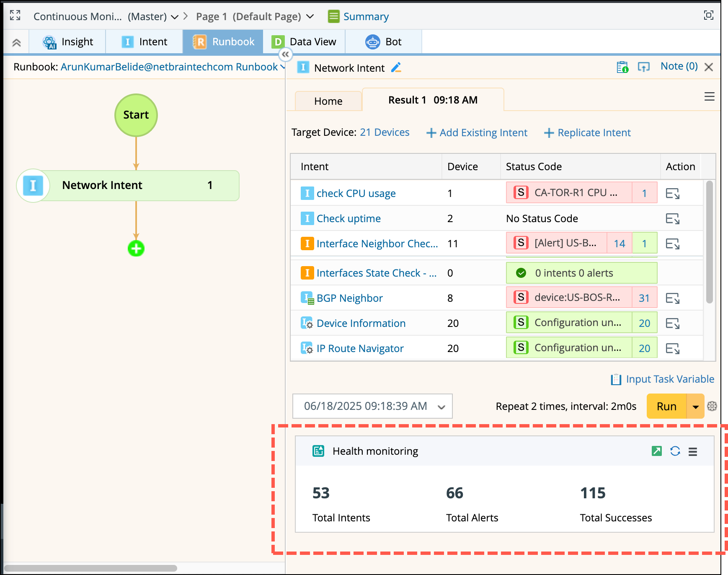Click the action icon for check CPU usage row

pos(673,193)
